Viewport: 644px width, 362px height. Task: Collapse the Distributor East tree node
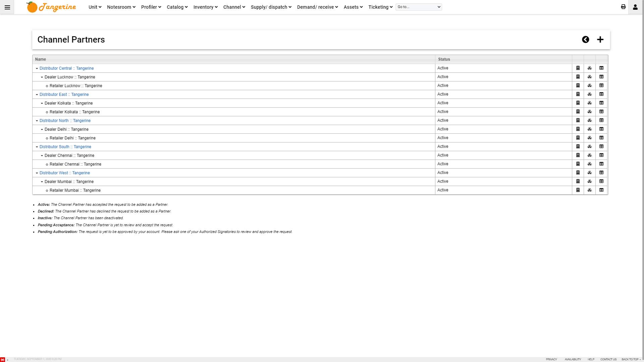coord(37,95)
